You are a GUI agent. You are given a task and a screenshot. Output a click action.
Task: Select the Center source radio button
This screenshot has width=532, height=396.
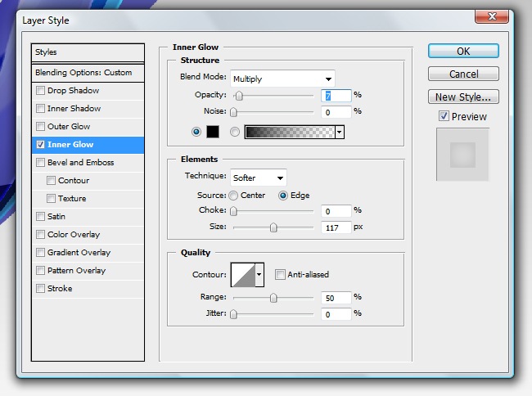pyautogui.click(x=234, y=196)
